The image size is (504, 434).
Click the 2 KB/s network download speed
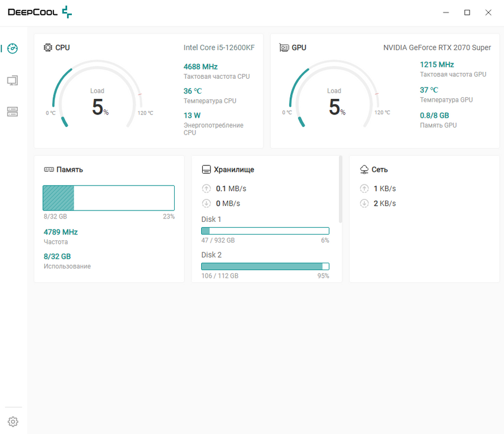384,203
